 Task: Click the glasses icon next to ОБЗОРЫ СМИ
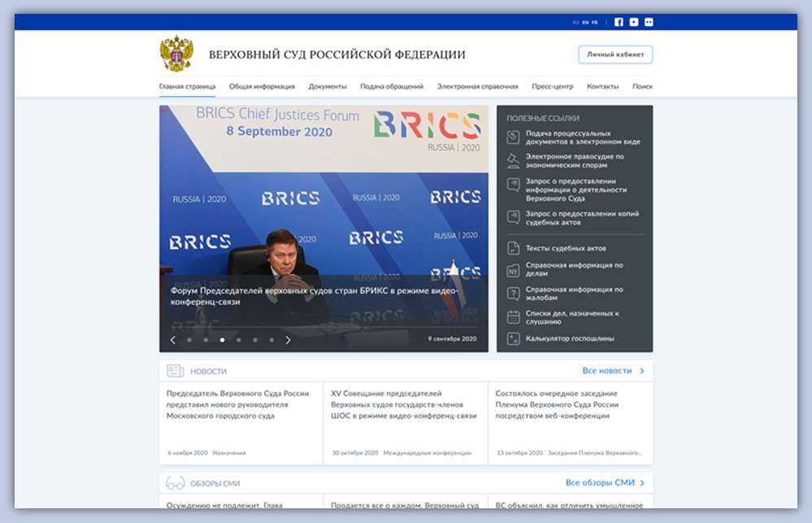pos(175,483)
